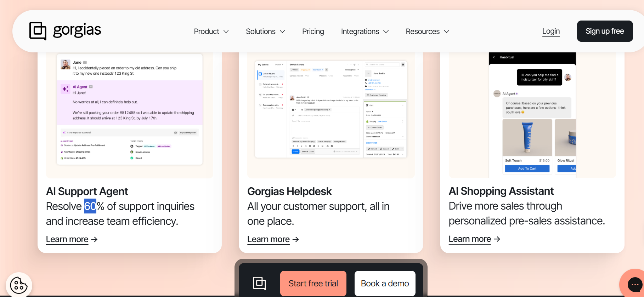The image size is (644, 297).
Task: Click the Gorgias Helpdesk heading
Action: click(289, 192)
